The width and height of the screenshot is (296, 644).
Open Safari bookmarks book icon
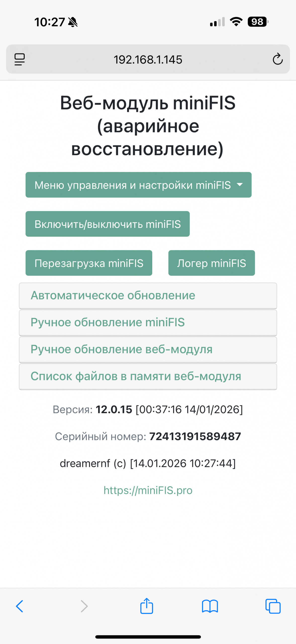[210, 606]
